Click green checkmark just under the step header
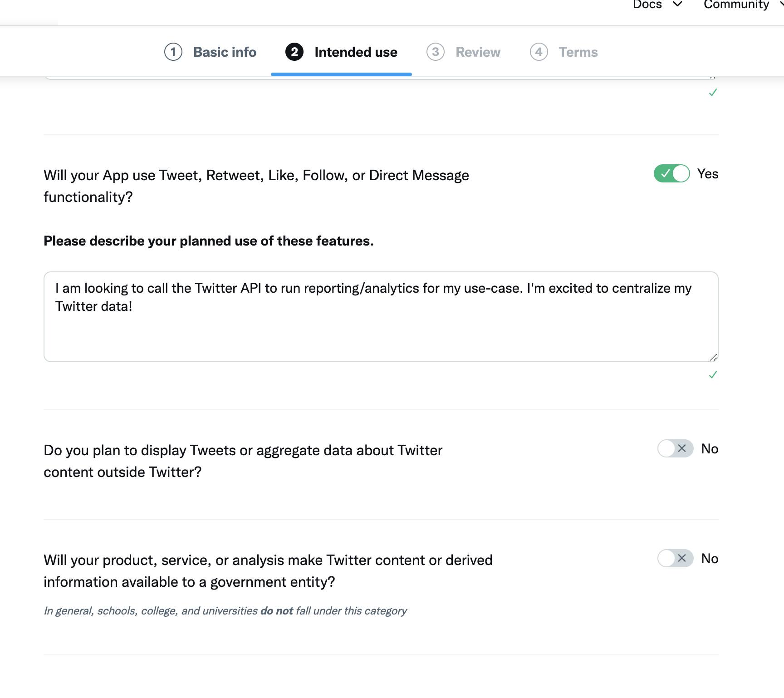Viewport: 784px width, 698px height. 713,93
